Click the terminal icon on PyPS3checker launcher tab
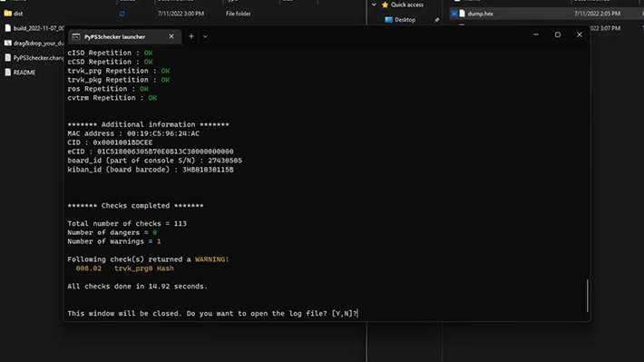This screenshot has height=362, width=644. coord(76,37)
